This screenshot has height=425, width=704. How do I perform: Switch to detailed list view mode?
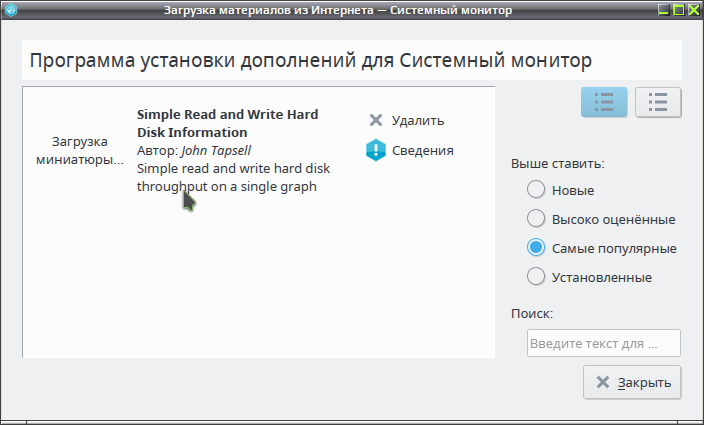click(x=604, y=102)
